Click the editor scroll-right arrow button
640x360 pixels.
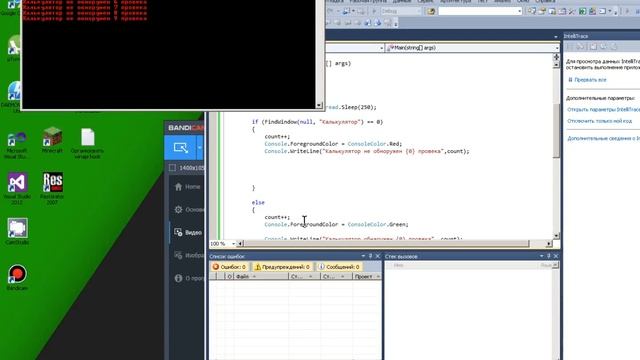(549, 244)
